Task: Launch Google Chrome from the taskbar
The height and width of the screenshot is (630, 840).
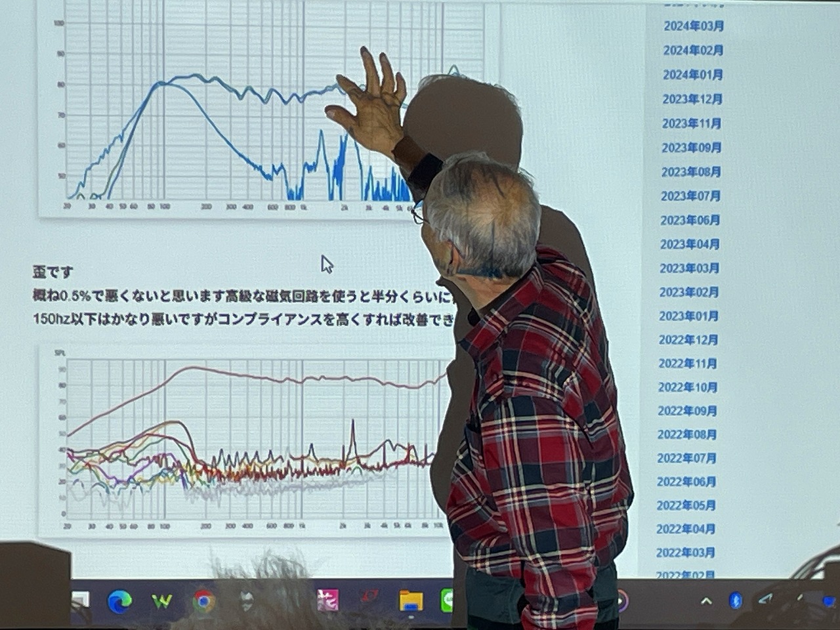Action: coord(203,600)
